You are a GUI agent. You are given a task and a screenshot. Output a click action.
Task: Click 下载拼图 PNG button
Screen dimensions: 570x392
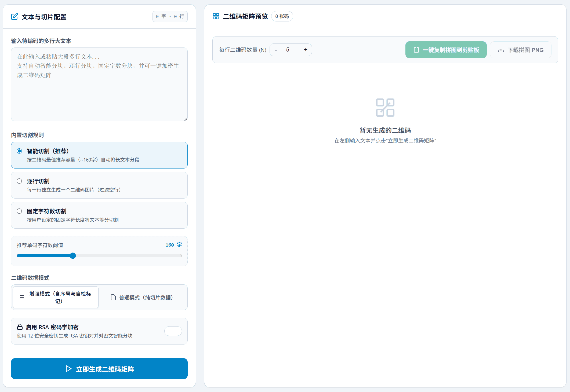[521, 50]
